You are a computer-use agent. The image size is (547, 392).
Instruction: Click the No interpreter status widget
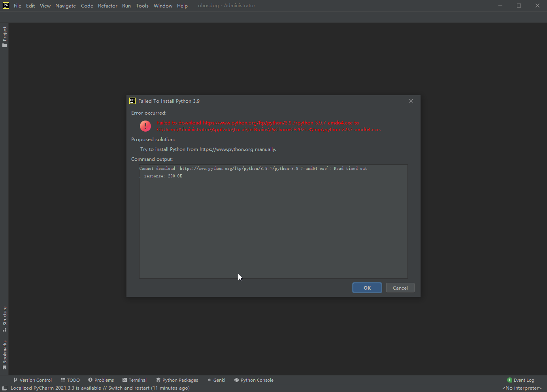tap(522, 388)
